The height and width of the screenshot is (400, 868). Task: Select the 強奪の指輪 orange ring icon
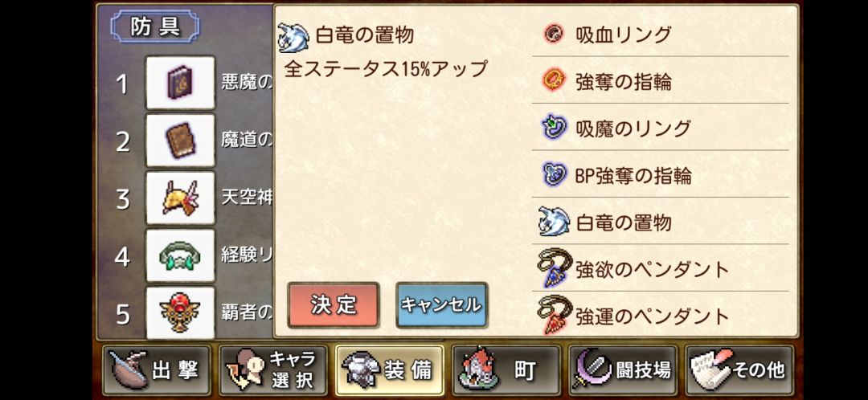coord(552,81)
